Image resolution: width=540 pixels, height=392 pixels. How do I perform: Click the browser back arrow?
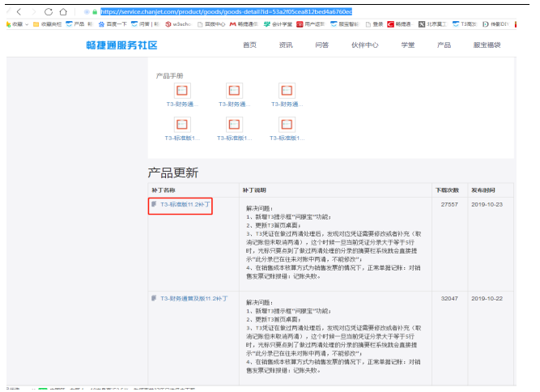tap(19, 11)
